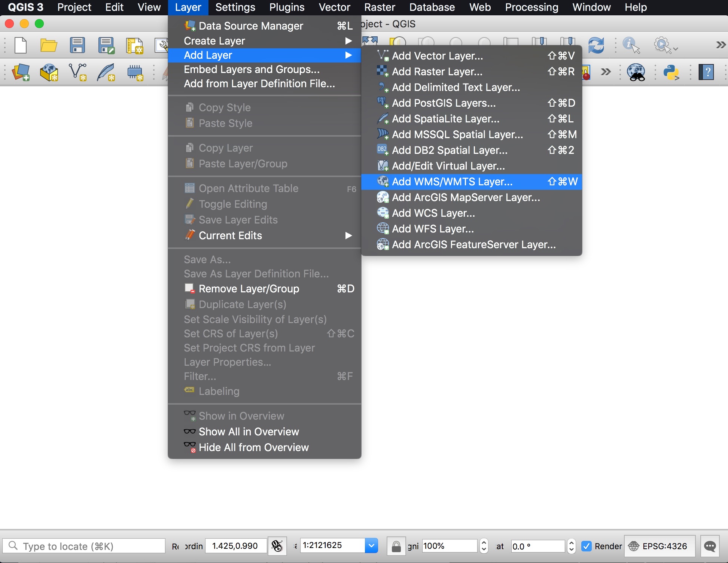Choose Show All in Overview
728x563 pixels.
click(265, 432)
